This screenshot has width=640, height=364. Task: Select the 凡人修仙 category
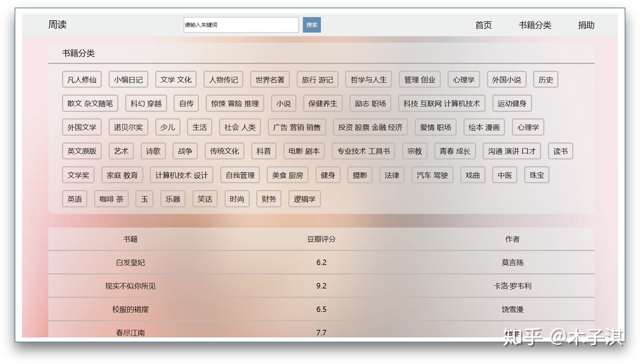pos(82,80)
